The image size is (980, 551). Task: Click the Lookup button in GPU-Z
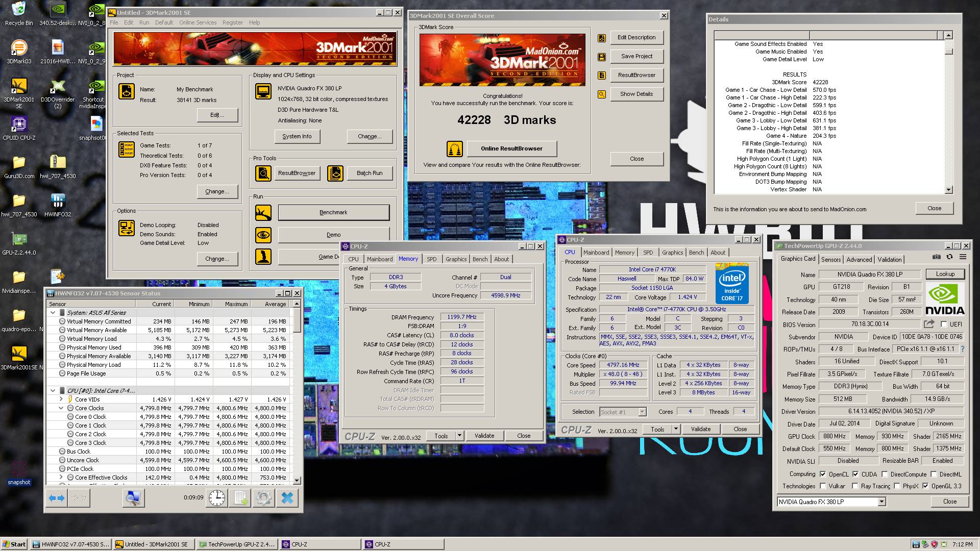[945, 274]
